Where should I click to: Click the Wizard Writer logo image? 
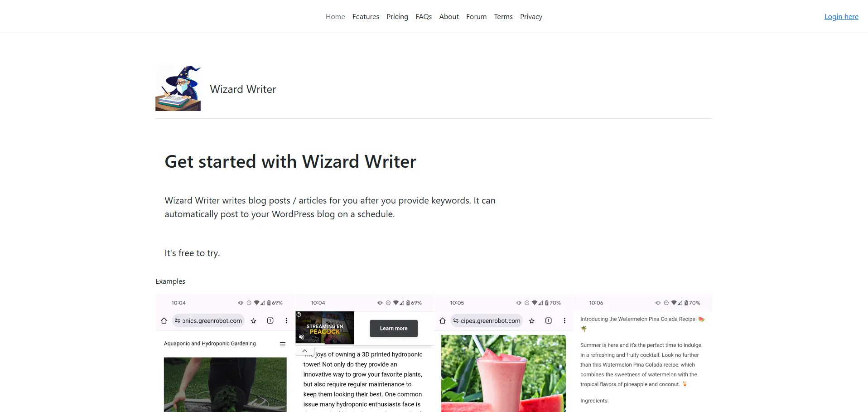pos(178,88)
